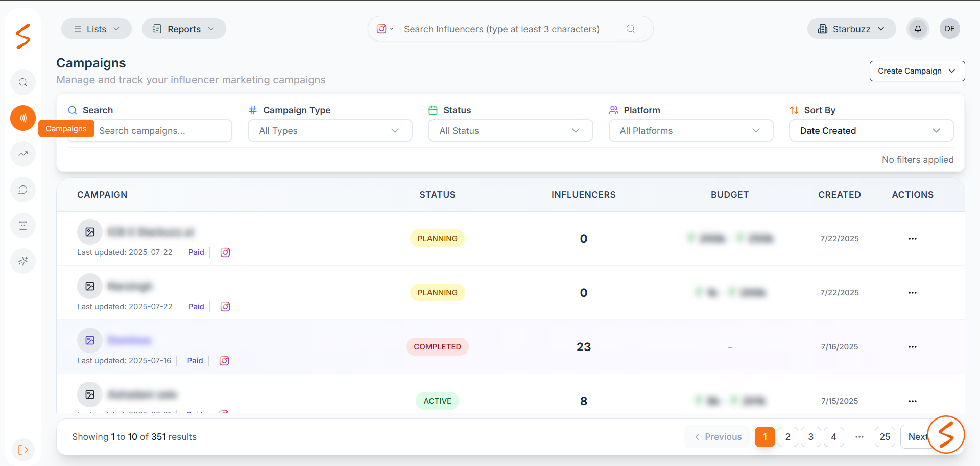Open Campaigns sidebar icon
Image resolution: width=980 pixels, height=466 pixels.
click(23, 118)
